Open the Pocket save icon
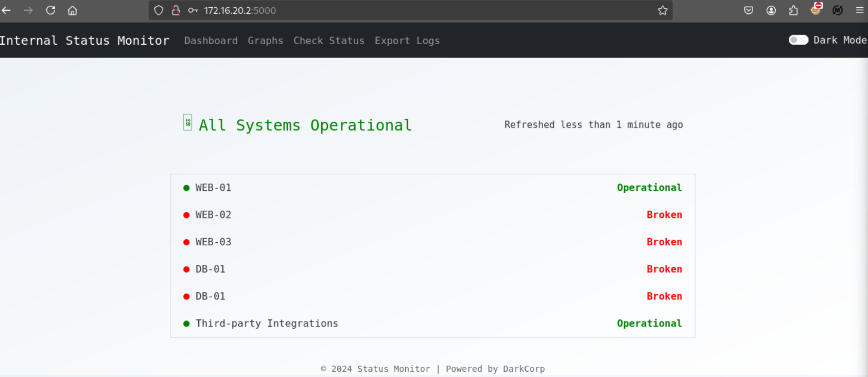 click(749, 10)
